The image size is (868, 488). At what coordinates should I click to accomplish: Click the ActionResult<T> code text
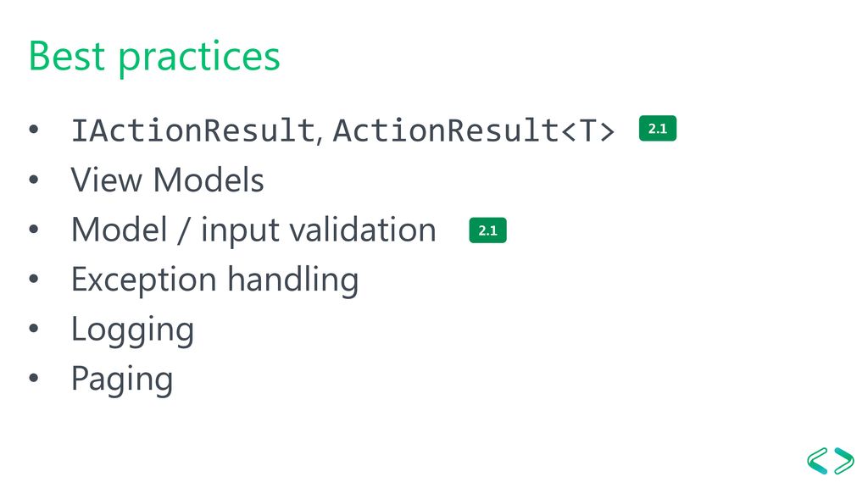point(474,130)
